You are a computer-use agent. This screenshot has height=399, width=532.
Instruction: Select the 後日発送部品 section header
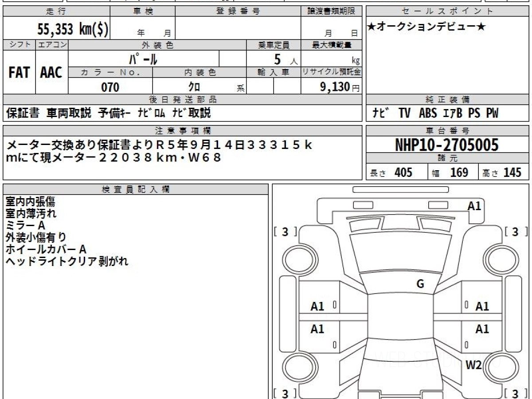tap(182, 99)
